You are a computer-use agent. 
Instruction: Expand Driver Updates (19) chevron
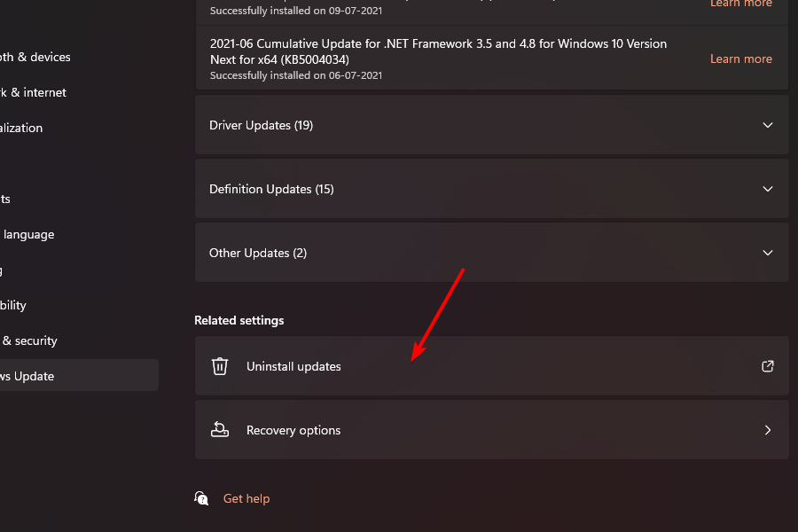tap(768, 125)
